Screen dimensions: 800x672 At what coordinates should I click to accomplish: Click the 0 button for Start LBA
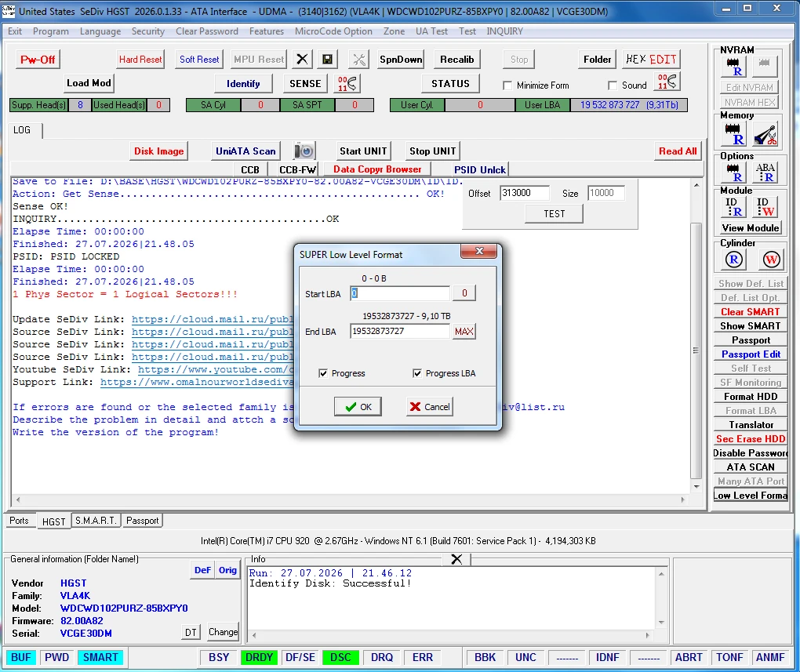pos(464,293)
